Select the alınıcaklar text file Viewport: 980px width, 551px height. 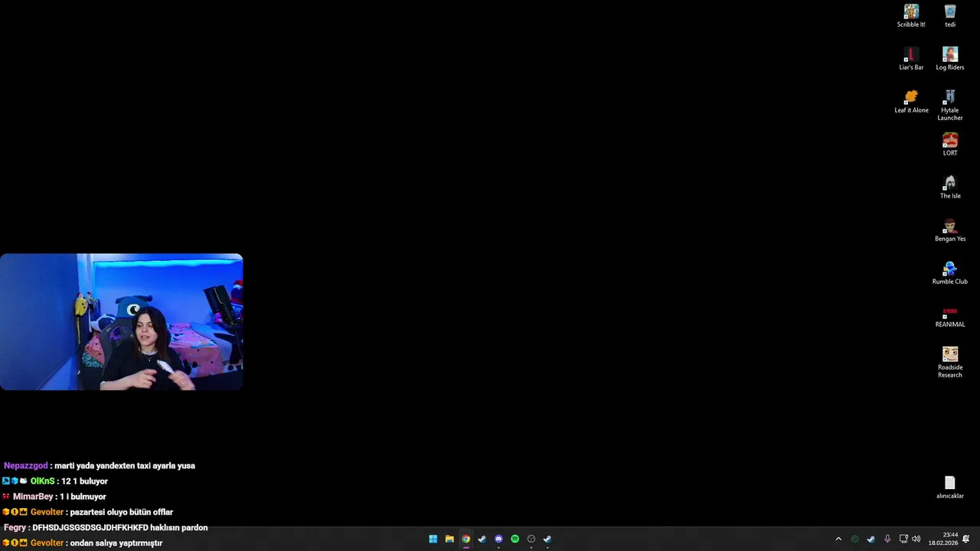(950, 487)
